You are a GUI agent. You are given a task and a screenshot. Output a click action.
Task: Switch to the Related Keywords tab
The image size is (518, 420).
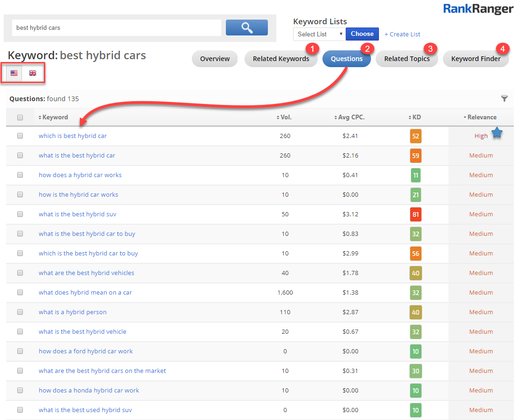(x=281, y=59)
